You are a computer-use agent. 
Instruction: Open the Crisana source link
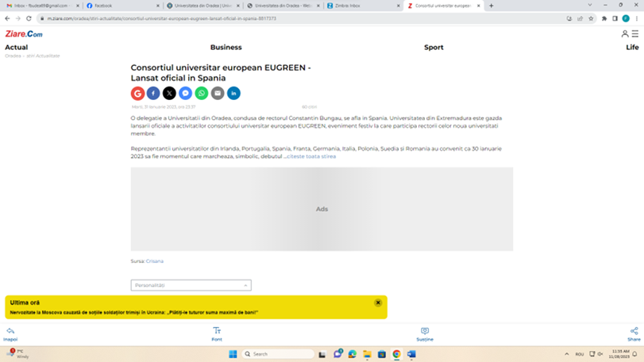[154, 261]
